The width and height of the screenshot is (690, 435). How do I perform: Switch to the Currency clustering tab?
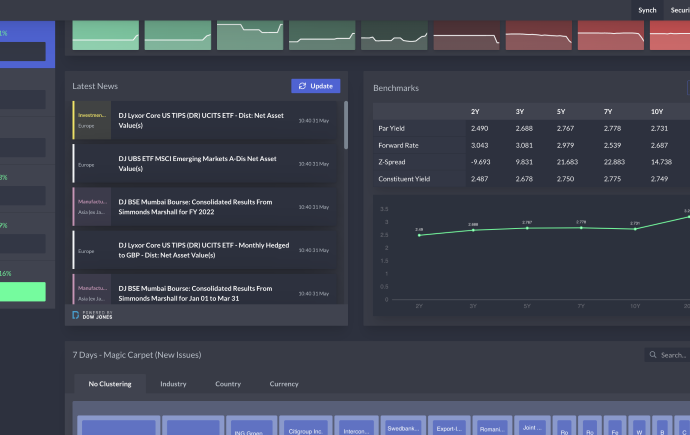tap(284, 384)
